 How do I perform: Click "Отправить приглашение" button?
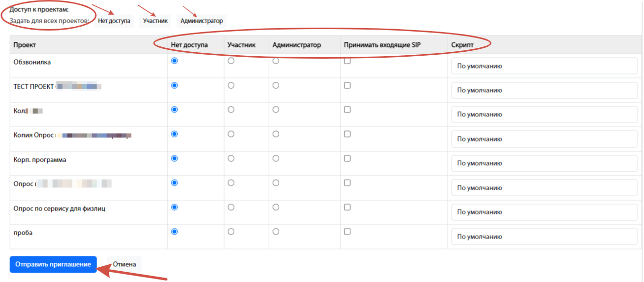(x=53, y=264)
